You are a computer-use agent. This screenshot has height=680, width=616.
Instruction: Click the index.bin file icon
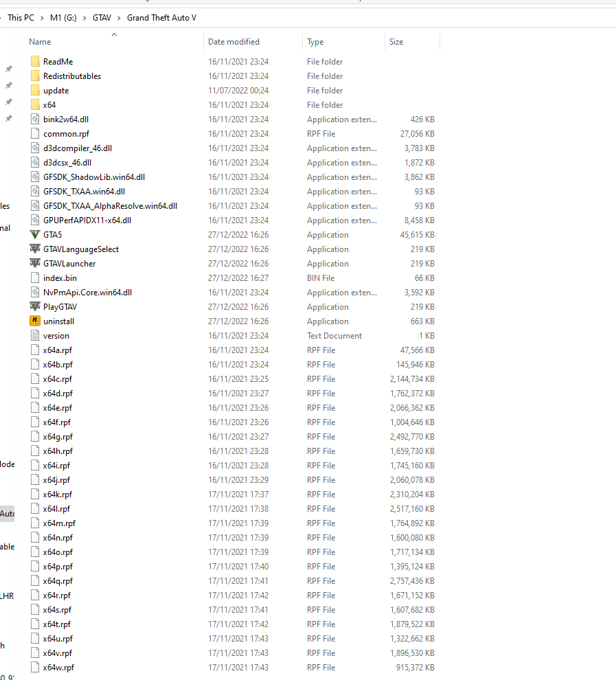point(35,277)
